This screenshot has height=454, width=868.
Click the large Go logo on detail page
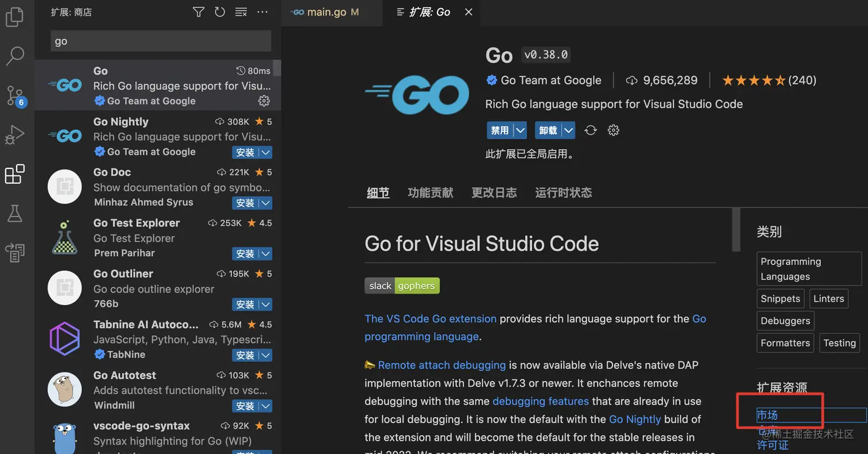[x=417, y=95]
